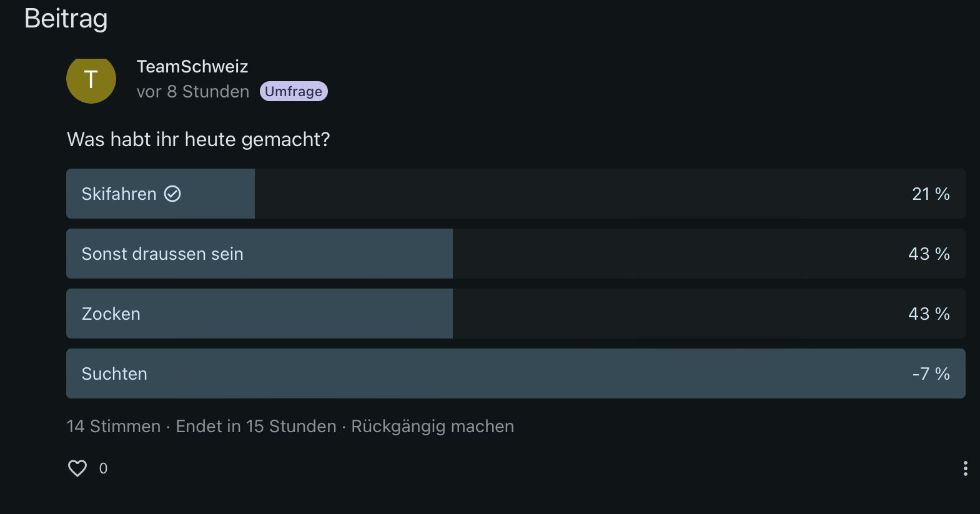Click the checkmark icon beside Skifahren
Viewport: 980px width, 514px height.
click(x=172, y=194)
